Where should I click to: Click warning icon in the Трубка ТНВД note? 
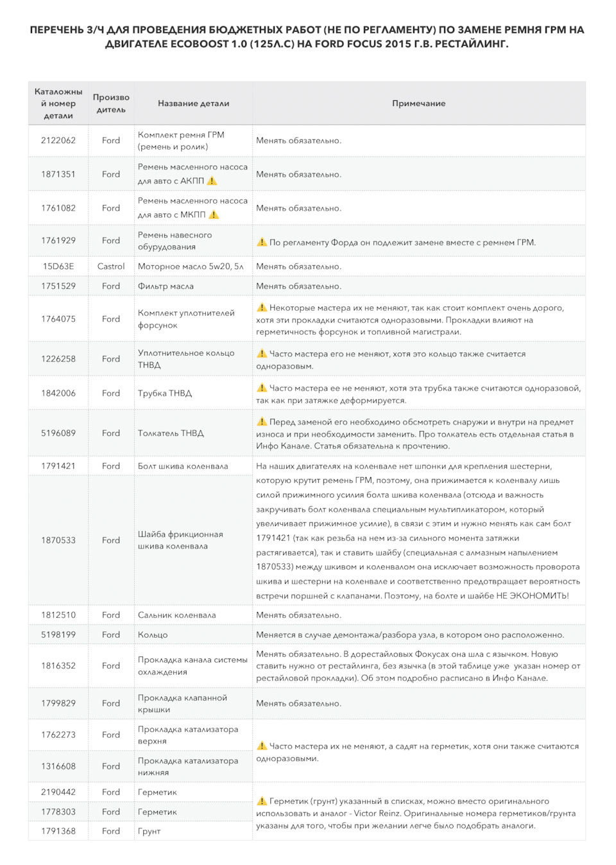pyautogui.click(x=262, y=388)
